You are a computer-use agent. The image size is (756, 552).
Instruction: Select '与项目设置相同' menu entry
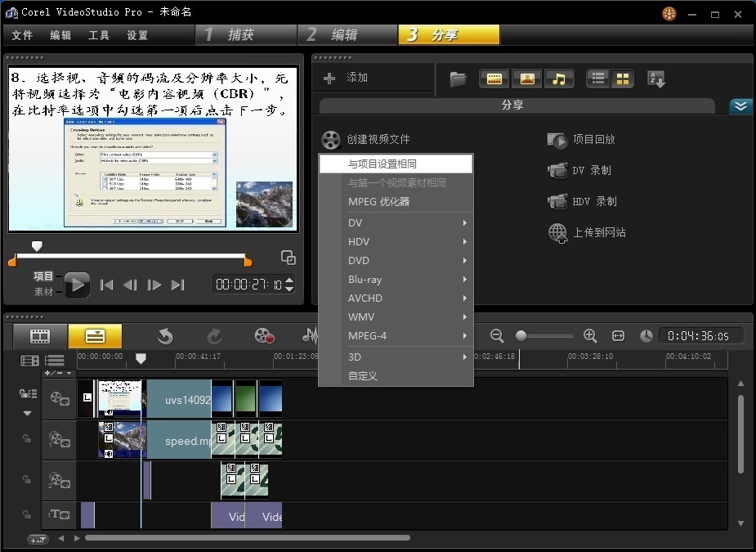coord(396,164)
